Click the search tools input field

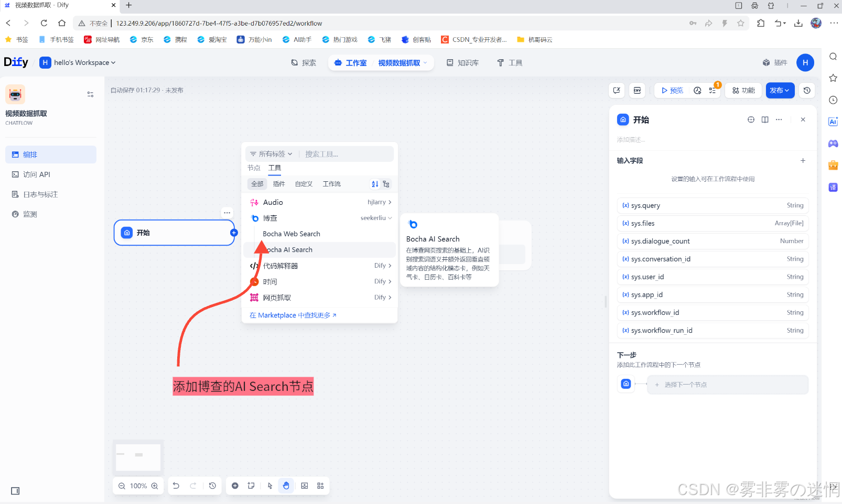[348, 154]
